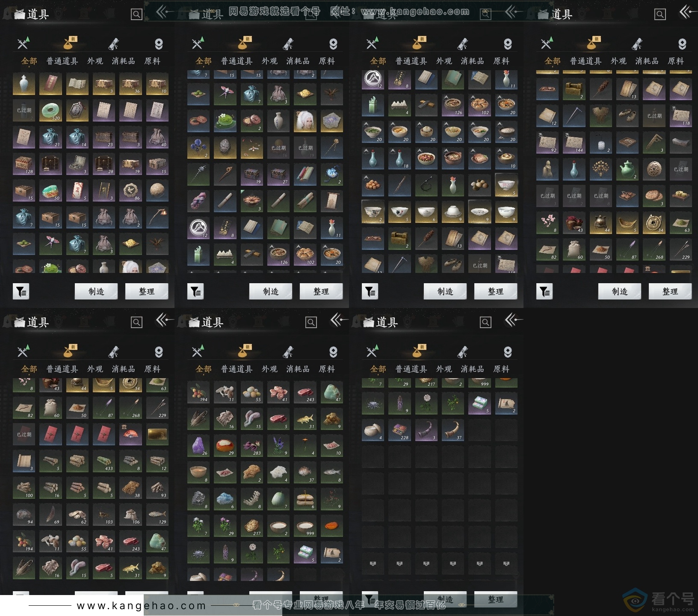Collapse the bottom-right inventory panel with arrow
The image size is (698, 616).
[x=513, y=320]
